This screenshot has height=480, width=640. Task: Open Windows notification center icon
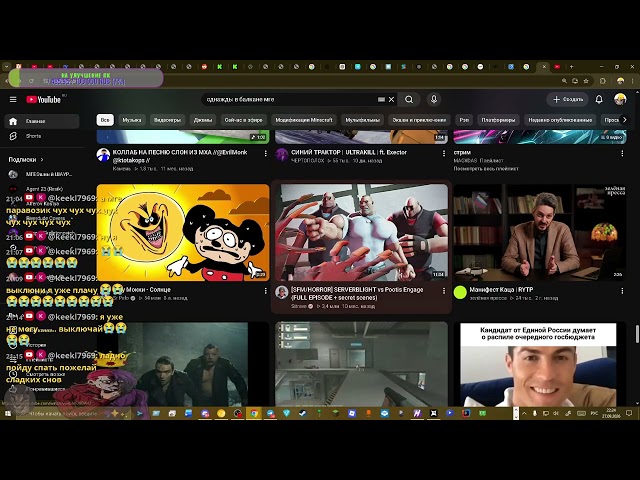[x=629, y=413]
